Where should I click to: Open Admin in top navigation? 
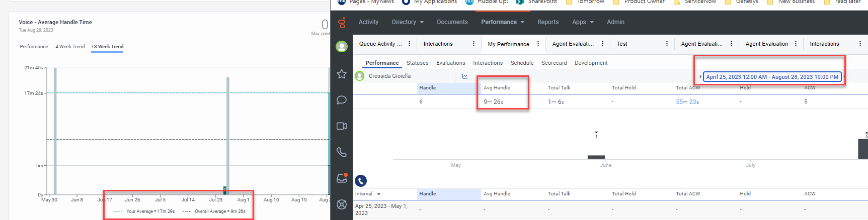(615, 22)
